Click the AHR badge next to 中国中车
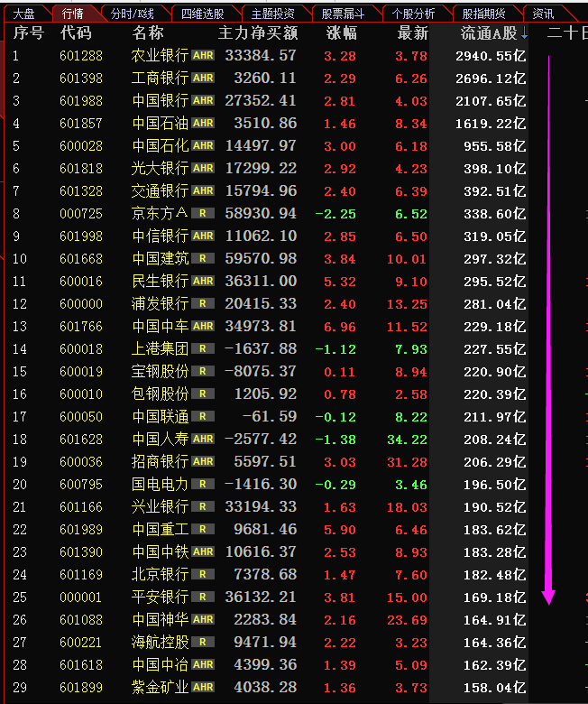588x704 pixels. coord(203,326)
